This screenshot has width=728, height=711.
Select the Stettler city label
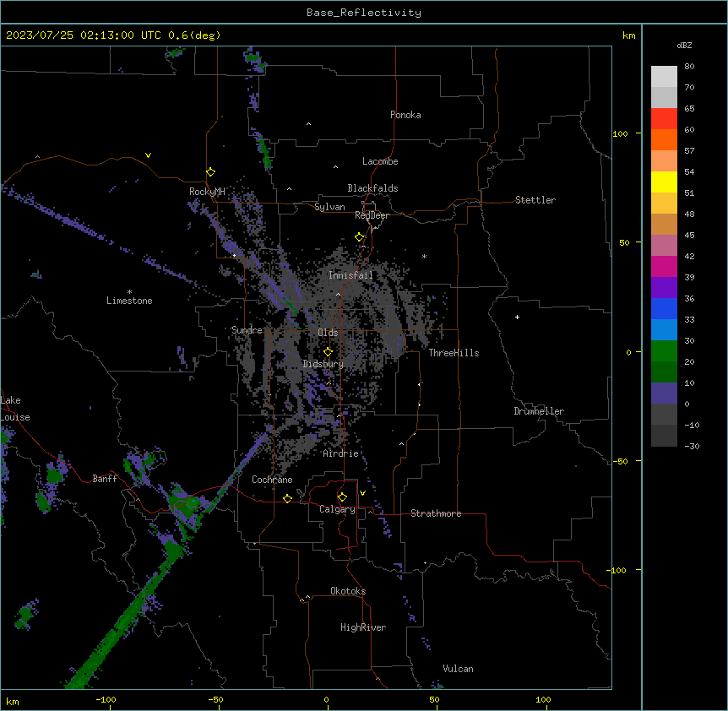[535, 200]
